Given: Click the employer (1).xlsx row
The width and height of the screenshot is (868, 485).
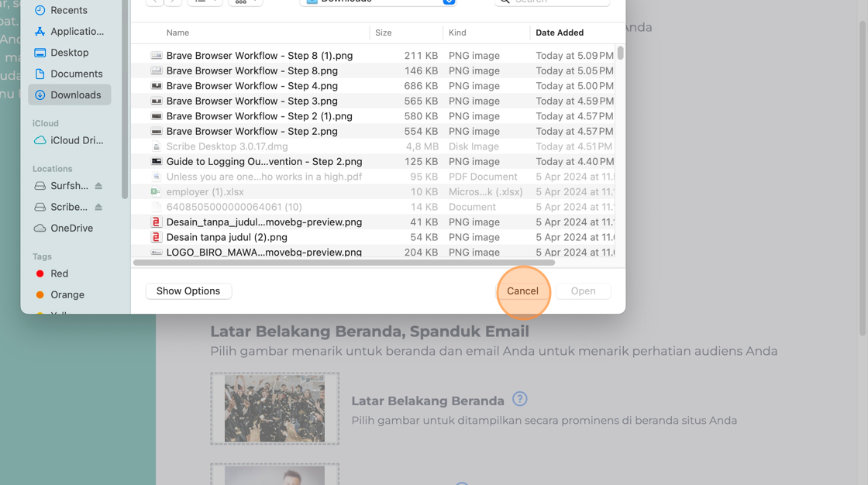Looking at the screenshot, I should pyautogui.click(x=374, y=191).
